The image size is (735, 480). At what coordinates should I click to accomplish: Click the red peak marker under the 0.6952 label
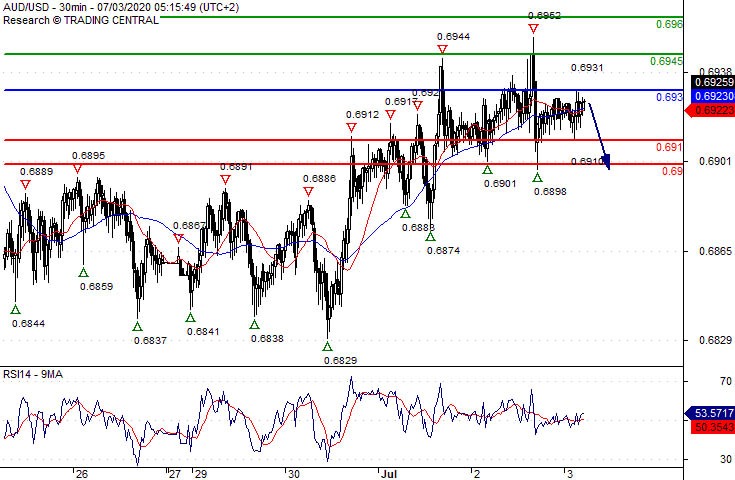click(x=533, y=29)
